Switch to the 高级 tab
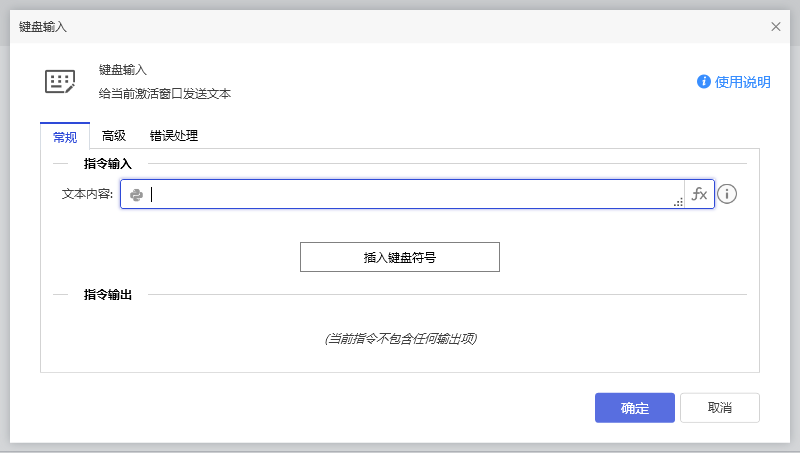 (x=113, y=136)
